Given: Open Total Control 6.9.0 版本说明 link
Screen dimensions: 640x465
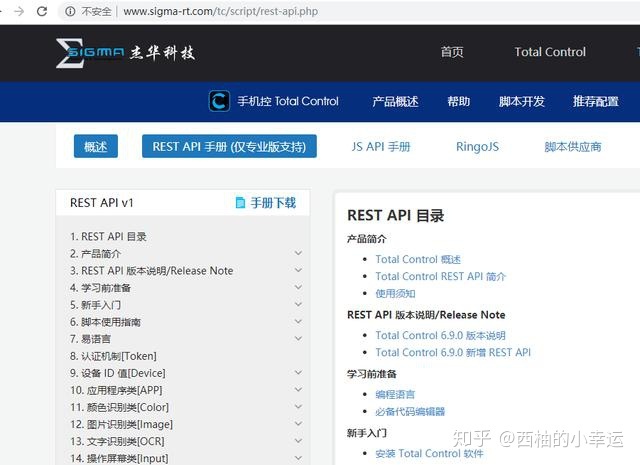Looking at the screenshot, I should pos(440,336).
